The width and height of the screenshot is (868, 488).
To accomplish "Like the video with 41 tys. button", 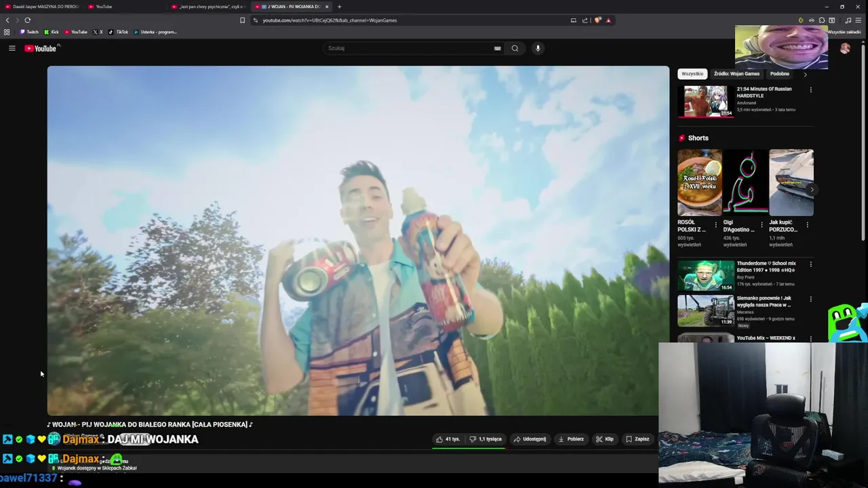I will point(448,439).
